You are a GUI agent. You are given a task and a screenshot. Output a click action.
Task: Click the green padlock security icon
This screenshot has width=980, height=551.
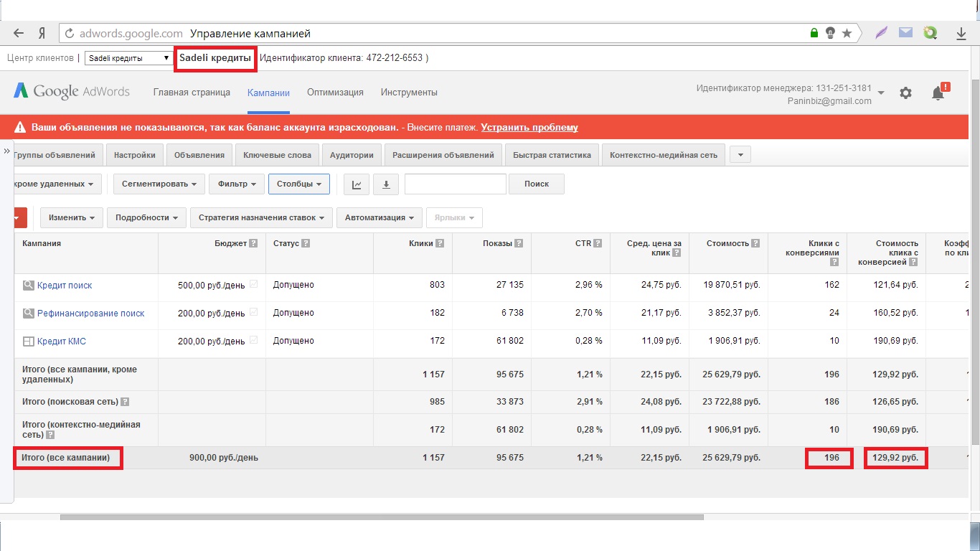tap(814, 33)
